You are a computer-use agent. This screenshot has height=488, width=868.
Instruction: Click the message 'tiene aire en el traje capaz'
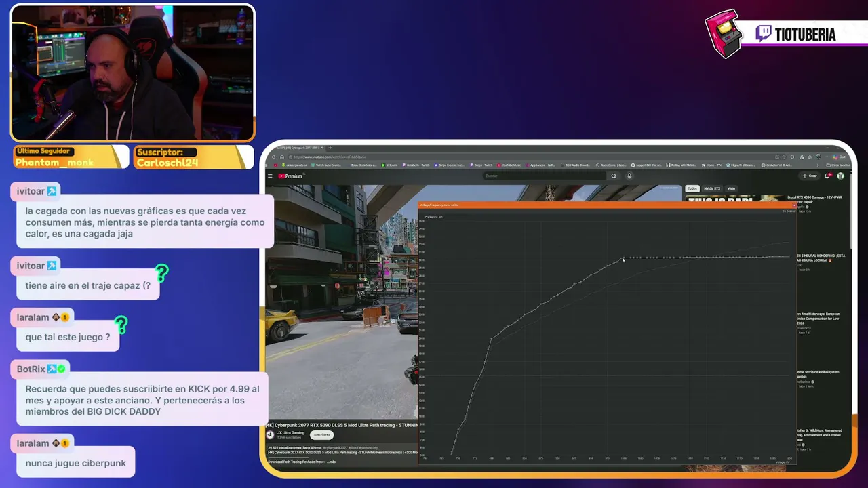pyautogui.click(x=88, y=285)
